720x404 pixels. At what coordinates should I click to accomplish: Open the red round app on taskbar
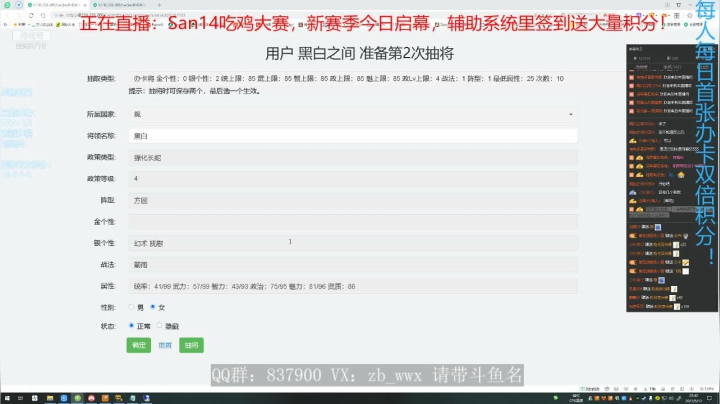coord(91,398)
